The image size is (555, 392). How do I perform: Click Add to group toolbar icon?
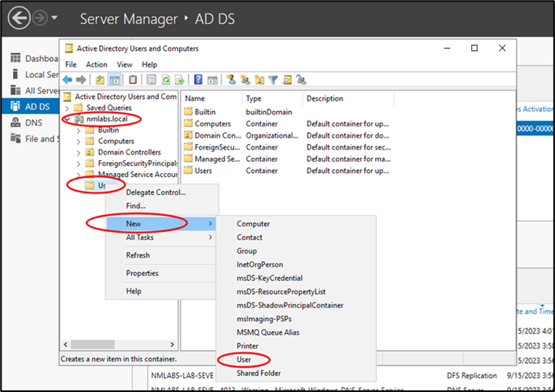(301, 80)
